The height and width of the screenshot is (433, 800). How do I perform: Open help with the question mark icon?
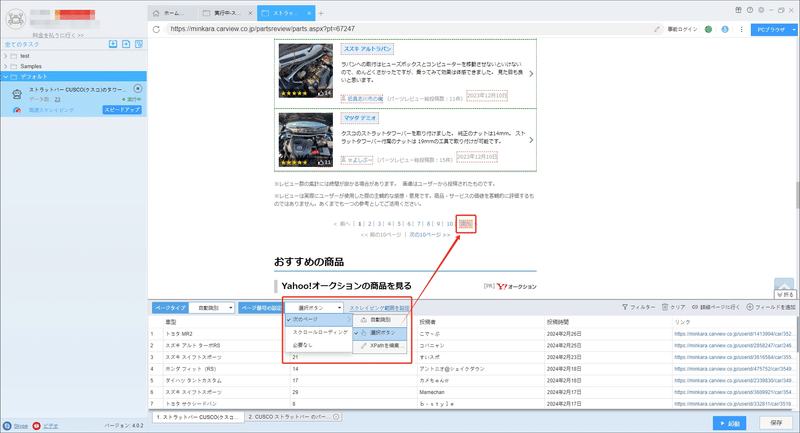[749, 10]
